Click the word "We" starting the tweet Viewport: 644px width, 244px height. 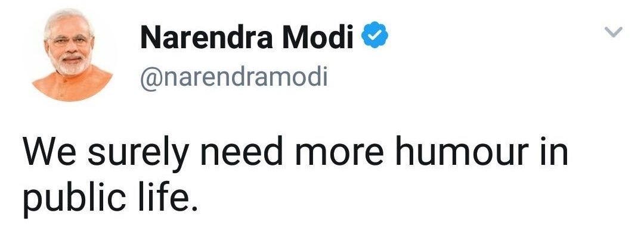click(49, 152)
